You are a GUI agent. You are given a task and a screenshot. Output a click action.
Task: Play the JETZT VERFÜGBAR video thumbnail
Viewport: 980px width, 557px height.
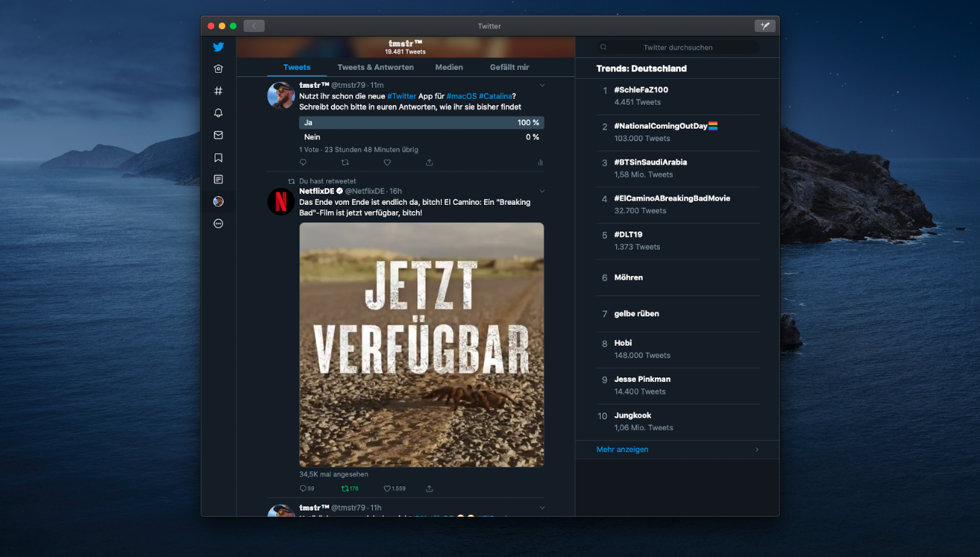421,345
